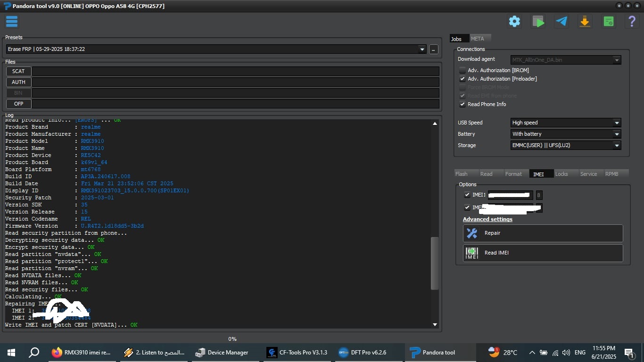
Task: Toggle Adv. Authorization [BROM] checkbox
Action: pos(462,70)
